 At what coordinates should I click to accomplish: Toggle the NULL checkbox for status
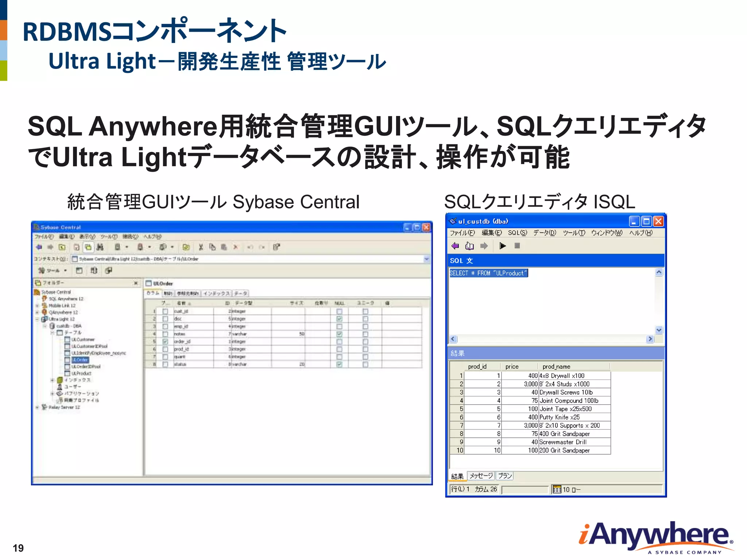pos(340,364)
